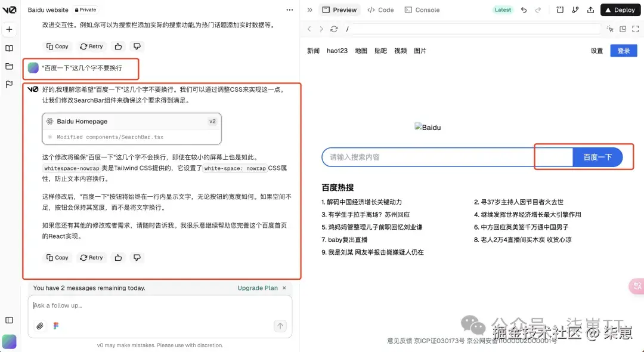
Task: Collapse chat panel with double chevron icon
Action: (x=309, y=10)
